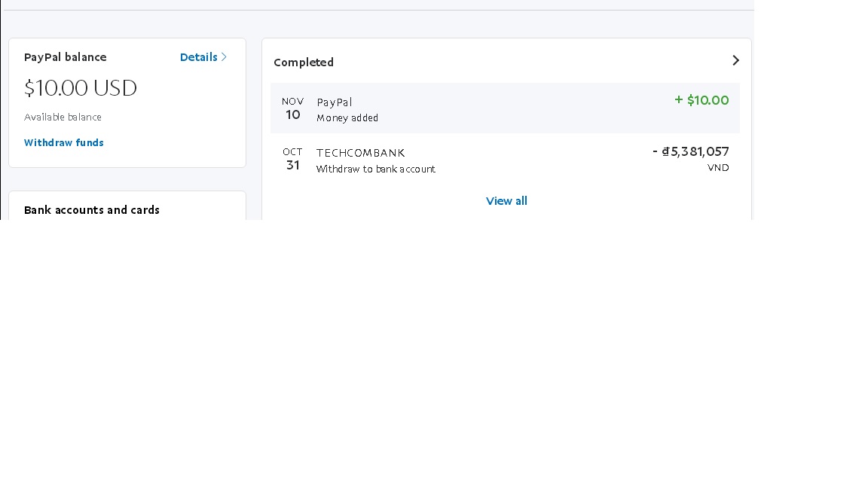This screenshot has height=488, width=868.
Task: Click the Available balance label
Action: (x=63, y=117)
